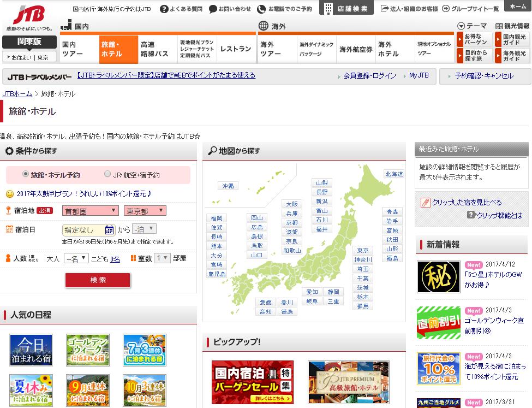The image size is (532, 408).
Task: Click the smiley icon beside 2017年太鼓判プラン
Action: 10,194
